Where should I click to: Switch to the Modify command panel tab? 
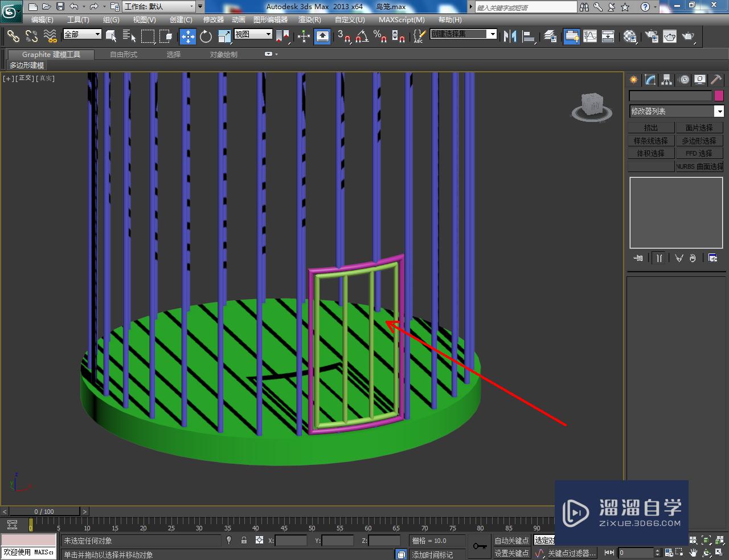pyautogui.click(x=650, y=80)
